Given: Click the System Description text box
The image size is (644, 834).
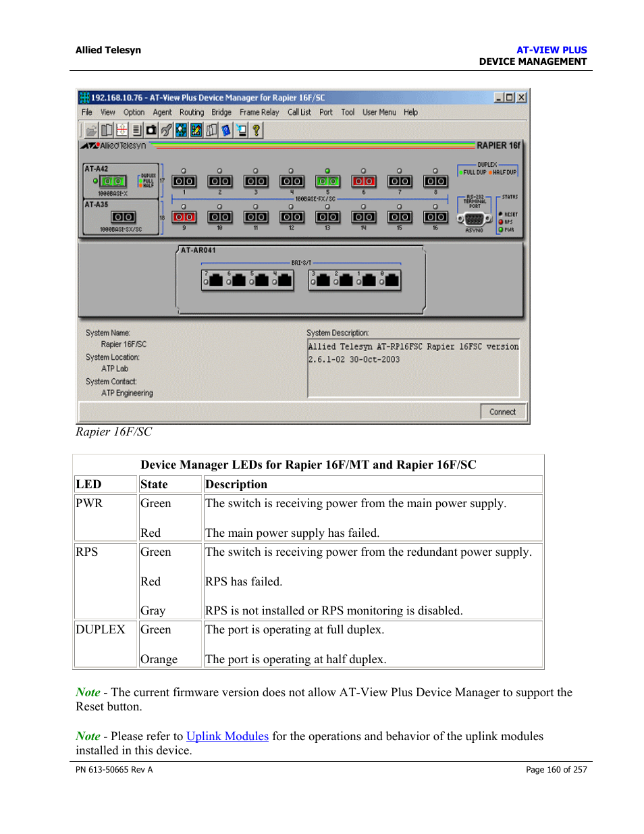Looking at the screenshot, I should coord(413,368).
